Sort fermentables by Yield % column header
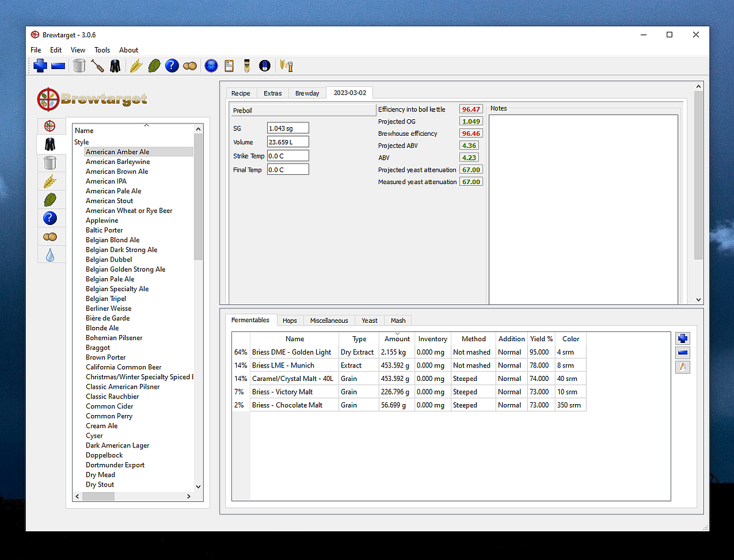734x560 pixels. tap(541, 339)
